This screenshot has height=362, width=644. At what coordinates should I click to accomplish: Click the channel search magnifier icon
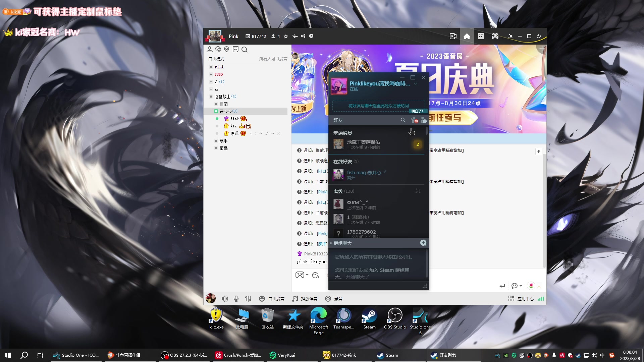245,50
